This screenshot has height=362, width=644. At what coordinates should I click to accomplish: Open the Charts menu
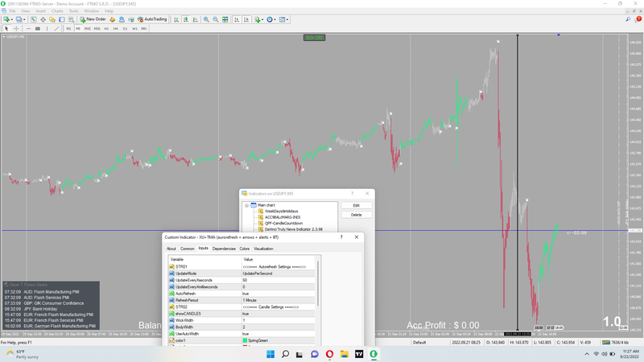pos(57,10)
